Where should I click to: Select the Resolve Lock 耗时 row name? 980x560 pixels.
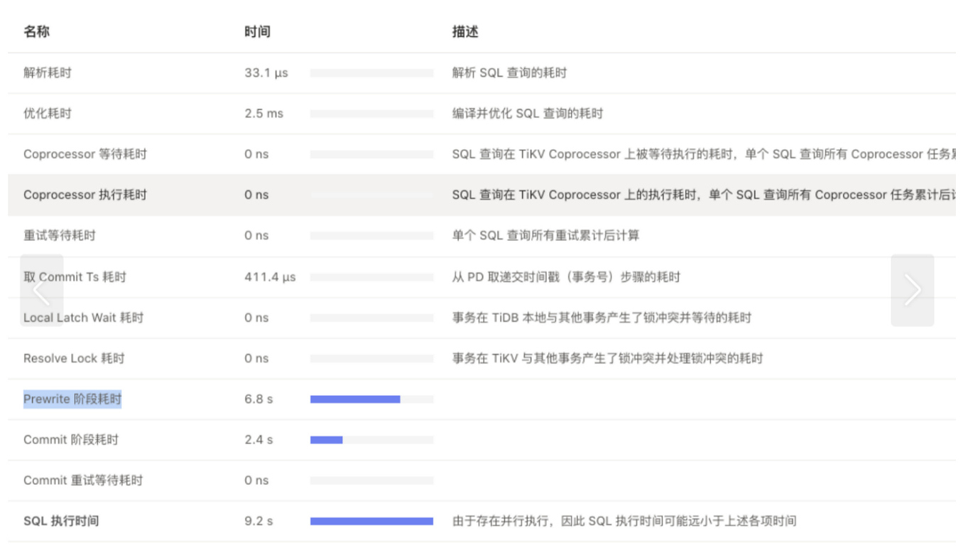[74, 358]
